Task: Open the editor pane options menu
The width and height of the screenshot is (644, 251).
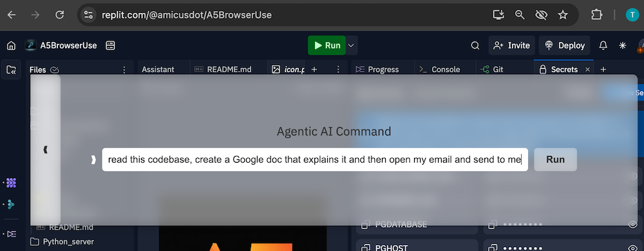Action: tap(339, 70)
